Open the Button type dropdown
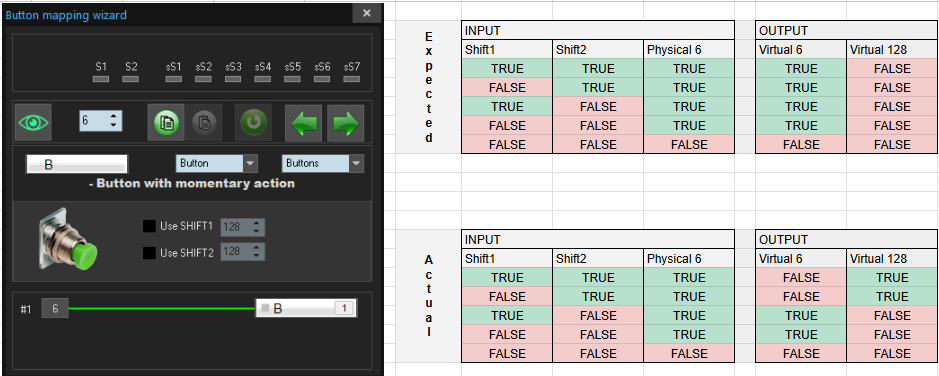Image resolution: width=939 pixels, height=376 pixels. (217, 163)
